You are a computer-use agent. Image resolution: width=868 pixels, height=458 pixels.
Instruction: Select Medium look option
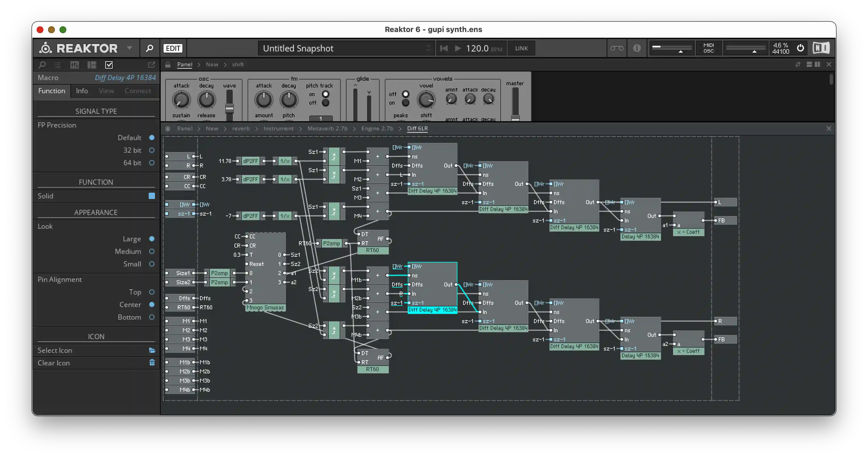click(x=152, y=251)
